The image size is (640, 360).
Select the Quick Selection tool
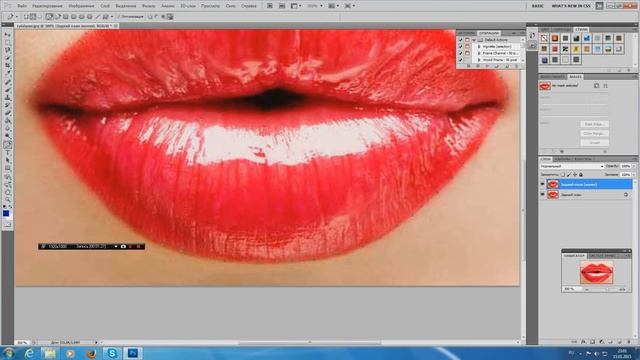8,58
